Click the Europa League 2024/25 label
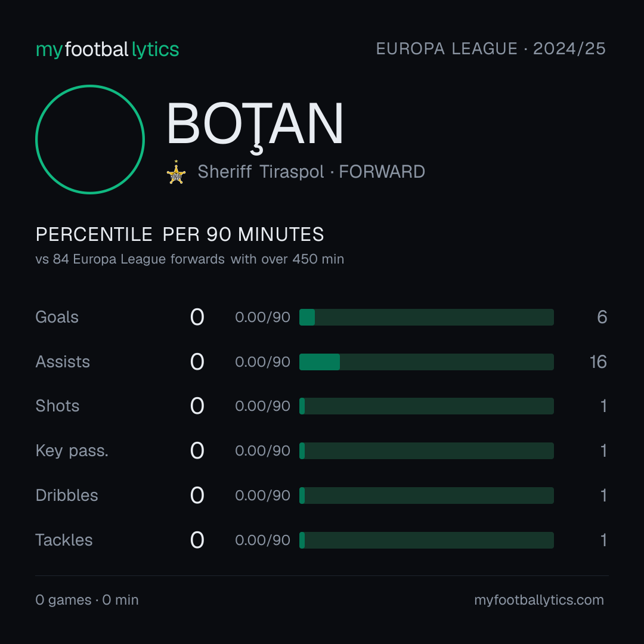 [491, 49]
